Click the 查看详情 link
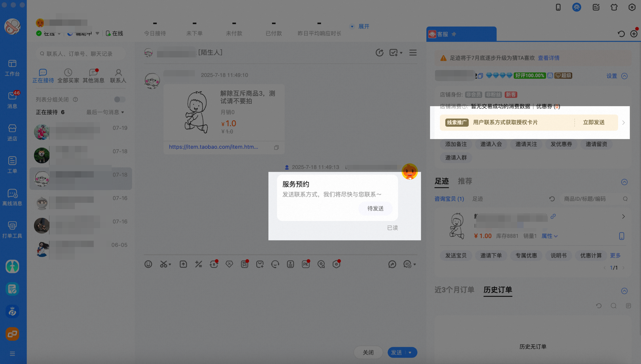The image size is (641, 364). (x=549, y=58)
